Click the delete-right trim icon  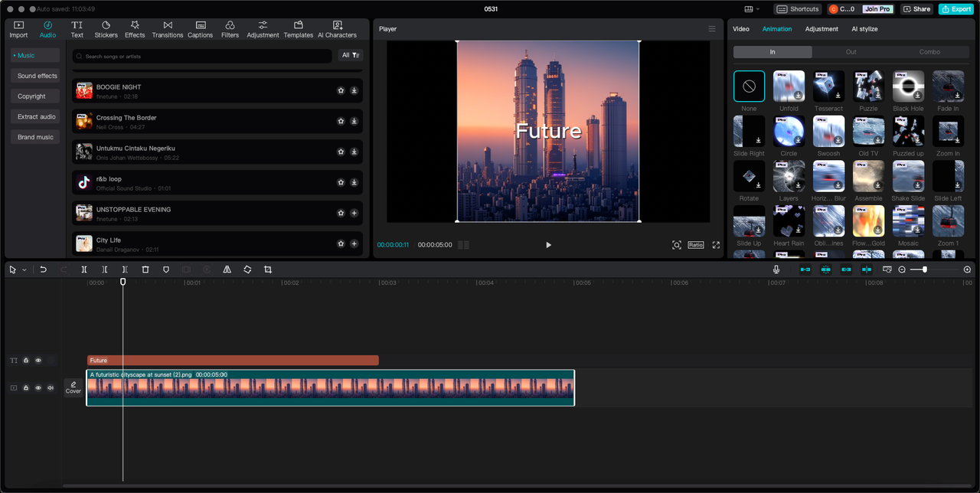125,269
